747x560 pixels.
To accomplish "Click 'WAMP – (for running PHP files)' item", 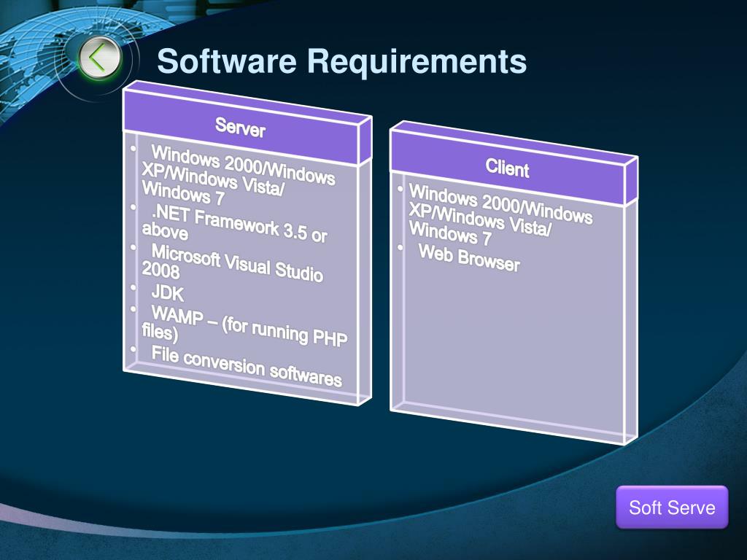I will (x=244, y=328).
